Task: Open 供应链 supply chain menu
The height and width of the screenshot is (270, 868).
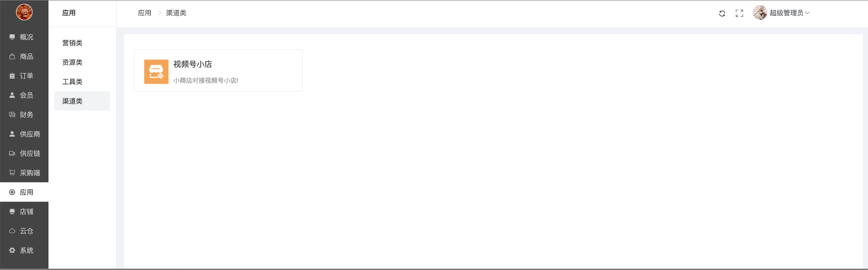Action: click(x=24, y=154)
